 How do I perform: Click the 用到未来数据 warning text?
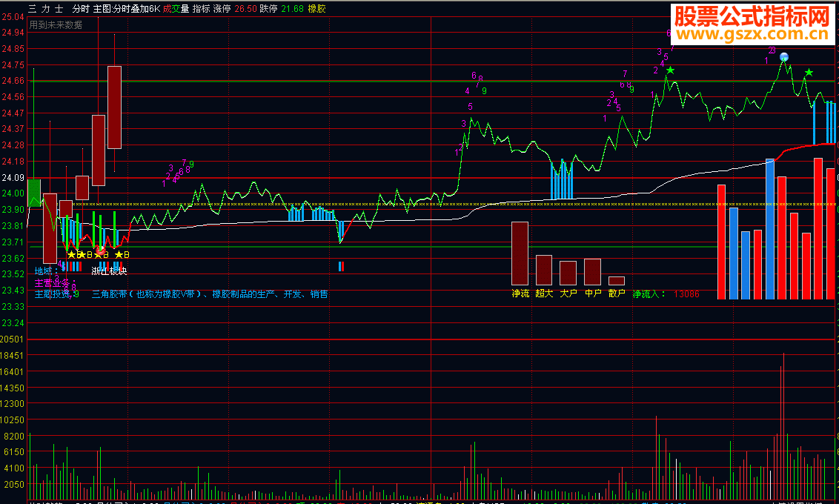[56, 24]
